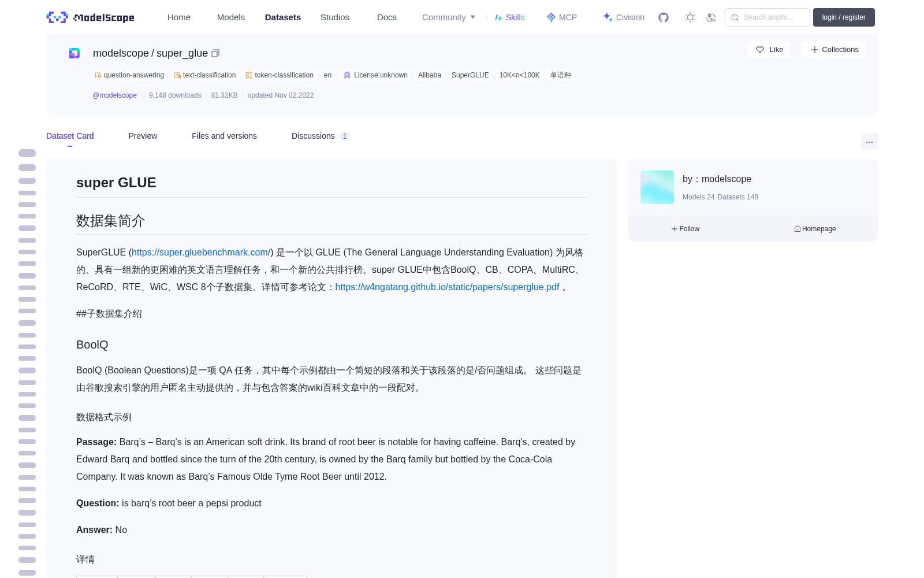The height and width of the screenshot is (578, 924).
Task: Switch language with the translate icon
Action: [x=711, y=17]
